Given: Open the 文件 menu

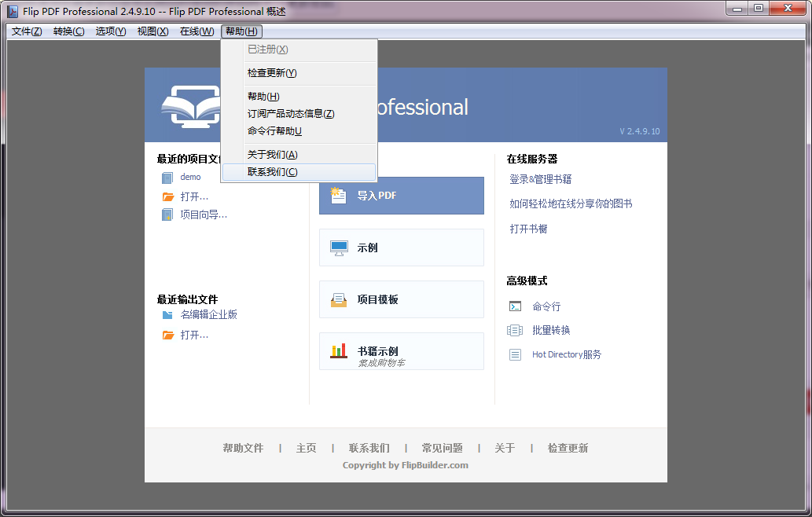Looking at the screenshot, I should 24,31.
